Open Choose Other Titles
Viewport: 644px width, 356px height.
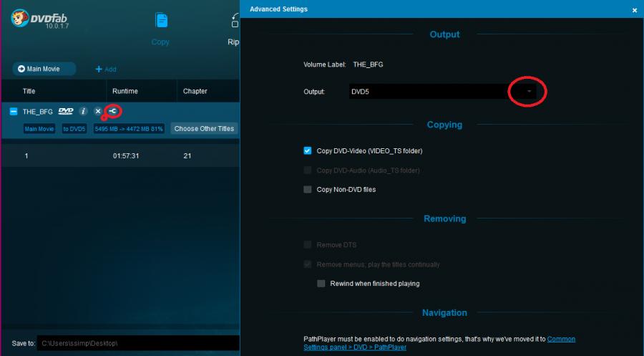pyautogui.click(x=204, y=129)
